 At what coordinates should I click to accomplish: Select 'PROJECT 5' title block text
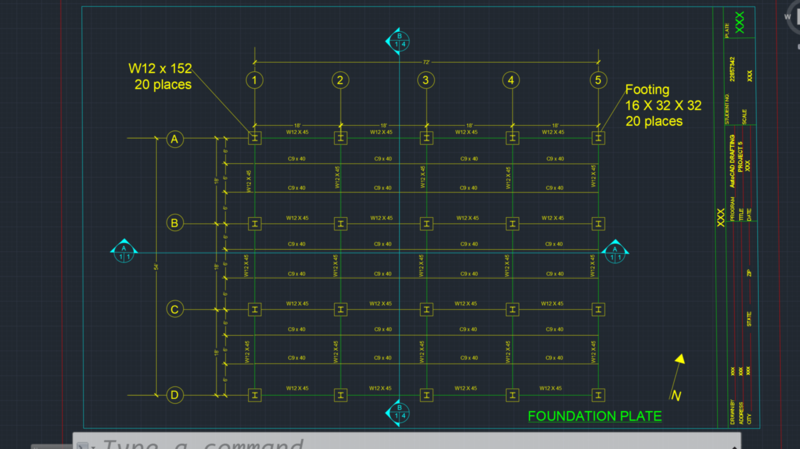[740, 156]
